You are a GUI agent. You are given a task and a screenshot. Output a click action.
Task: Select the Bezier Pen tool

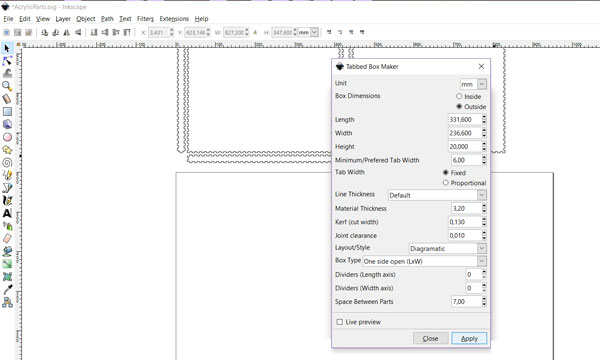pyautogui.click(x=7, y=187)
